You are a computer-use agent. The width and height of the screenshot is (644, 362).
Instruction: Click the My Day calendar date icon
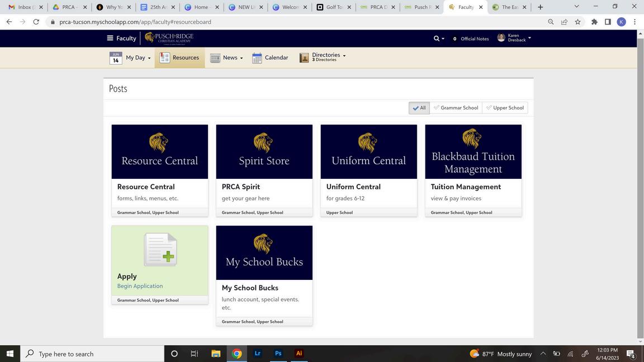click(116, 58)
